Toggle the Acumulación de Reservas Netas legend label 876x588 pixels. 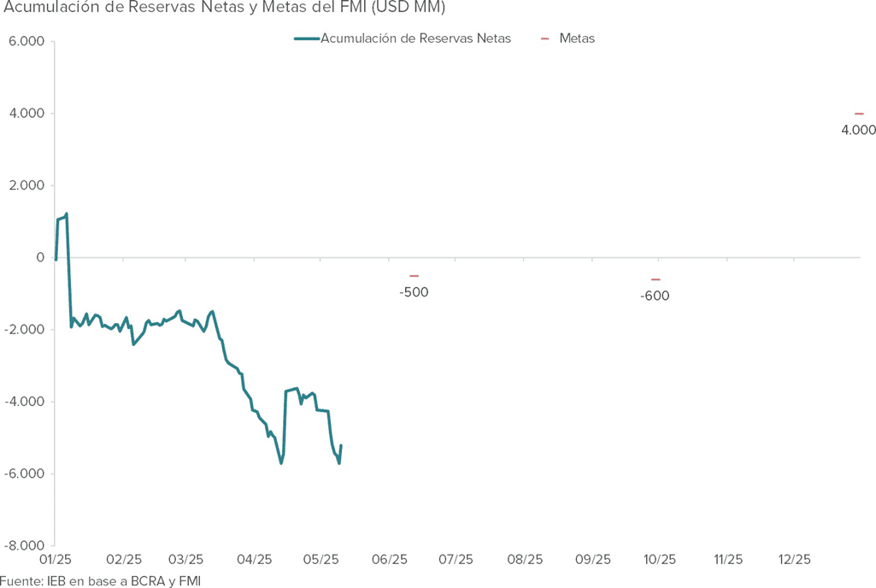[415, 38]
